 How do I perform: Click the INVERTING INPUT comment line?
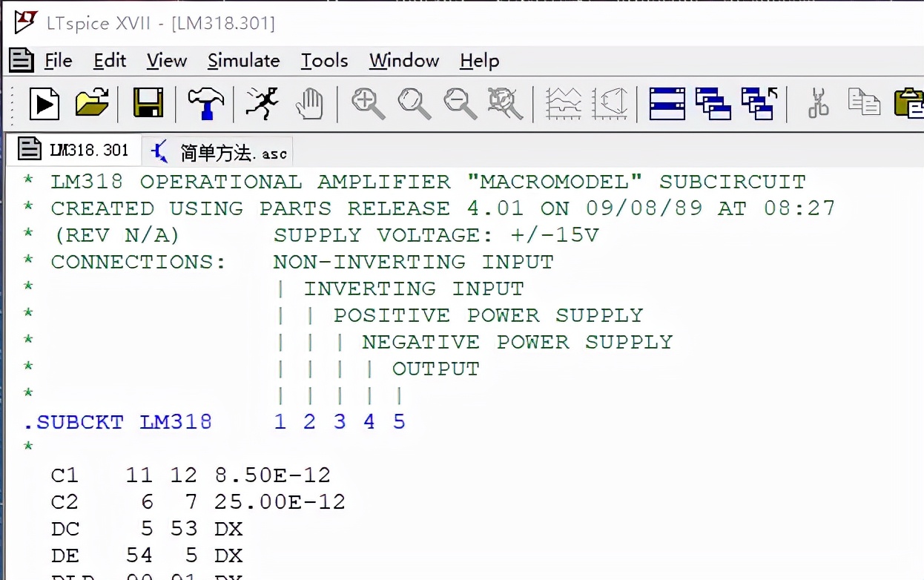(414, 289)
